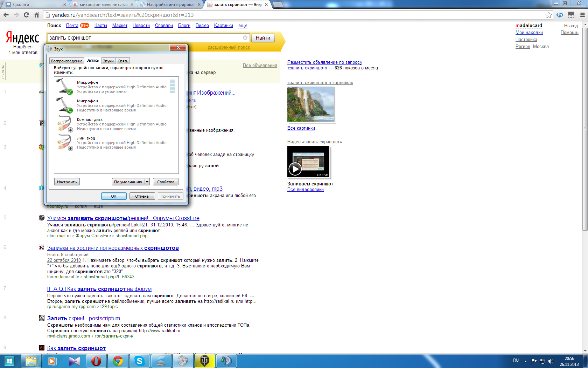The height and width of the screenshot is (368, 588).
Task: Close the Звук dialog
Action: coord(178,47)
